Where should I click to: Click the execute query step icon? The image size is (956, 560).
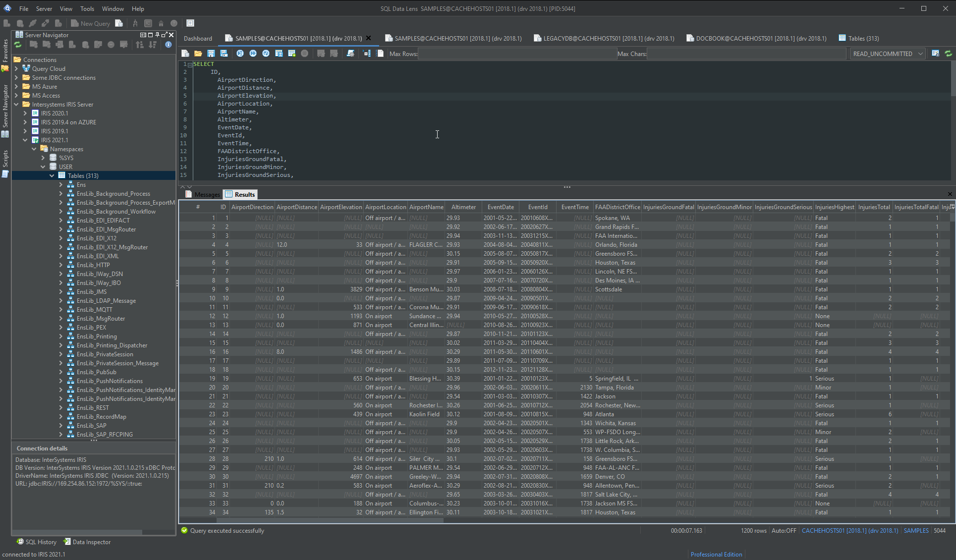coord(240,54)
